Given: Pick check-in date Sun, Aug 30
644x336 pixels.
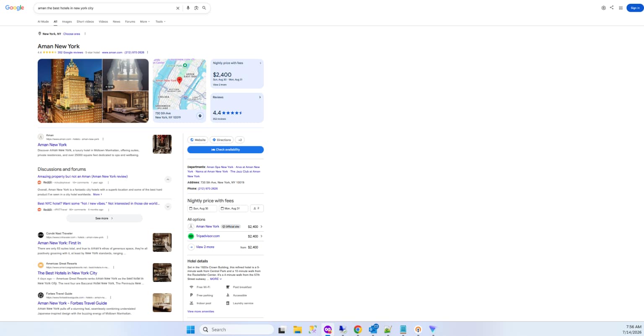Looking at the screenshot, I should (x=203, y=208).
